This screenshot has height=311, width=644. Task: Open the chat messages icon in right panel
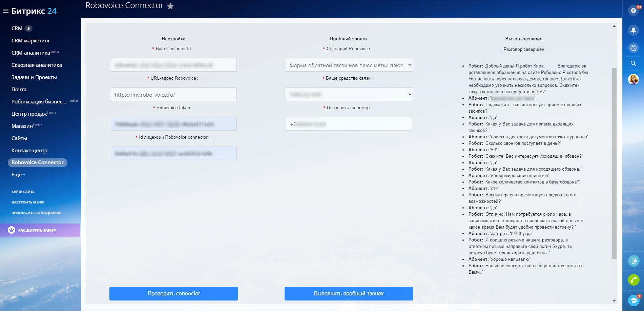(633, 48)
